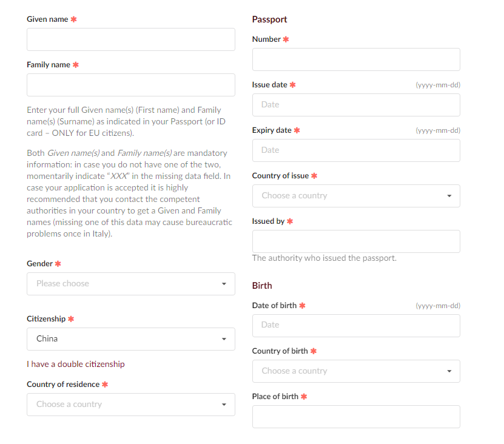Click the Country of issue arrow icon

(x=449, y=196)
